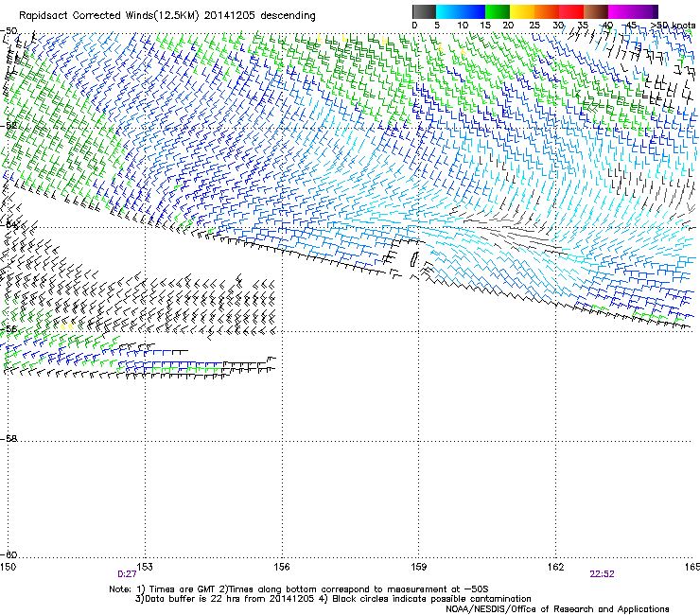Screen dimensions: 700x615
Task: Click the longitude label '150'
Action: tap(8, 567)
